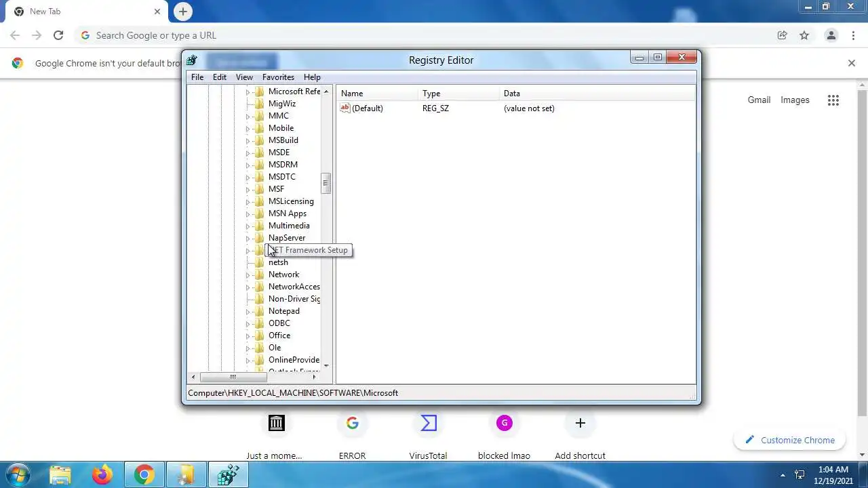The height and width of the screenshot is (488, 868).
Task: Click the Add shortcut tile
Action: 580,435
